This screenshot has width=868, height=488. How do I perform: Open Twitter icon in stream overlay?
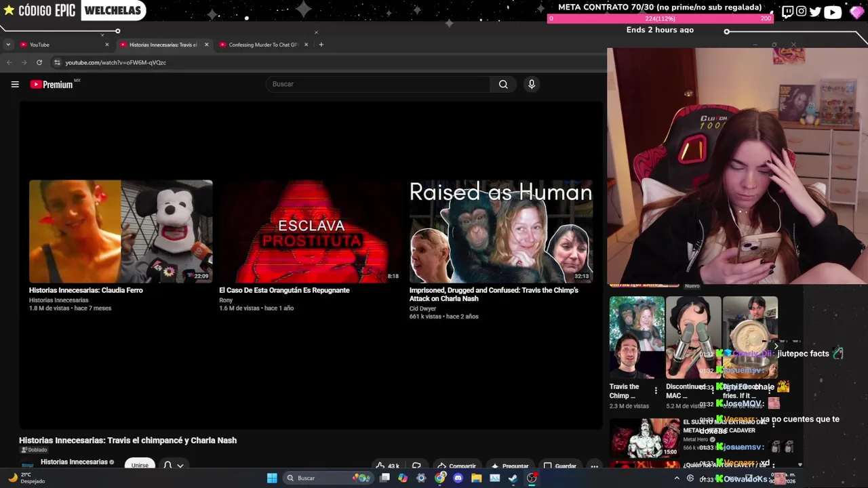pyautogui.click(x=815, y=12)
